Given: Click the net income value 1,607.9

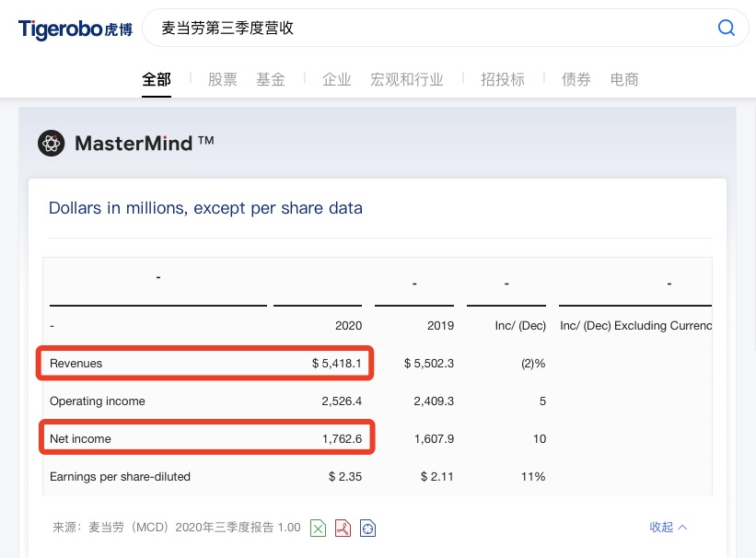Looking at the screenshot, I should tap(434, 438).
